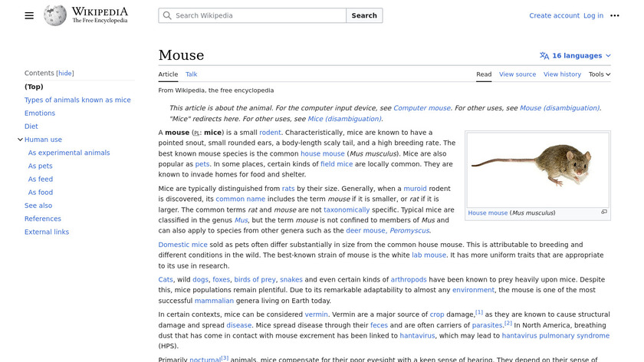Click the Log in link
The height and width of the screenshot is (362, 644).
click(593, 15)
